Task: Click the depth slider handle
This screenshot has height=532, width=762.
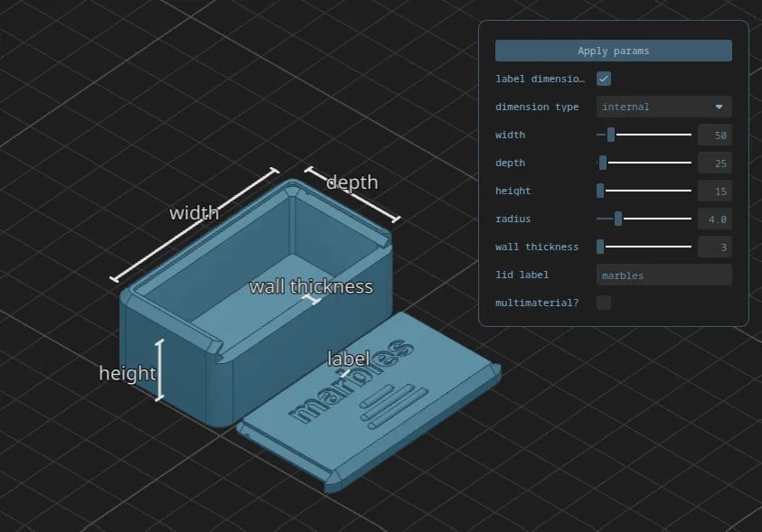Action: point(603,163)
